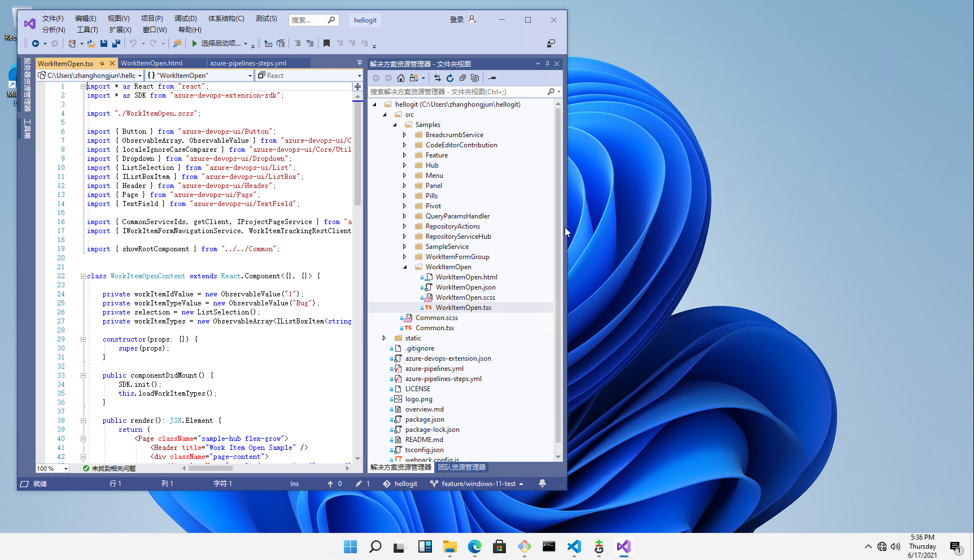Click the Home icon in Solution Explorer
Image resolution: width=974 pixels, height=560 pixels.
401,78
